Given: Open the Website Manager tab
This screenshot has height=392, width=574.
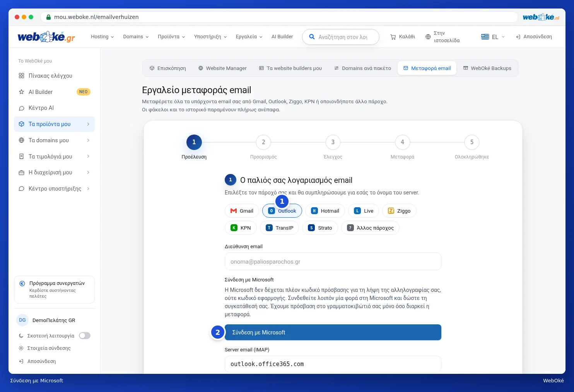Looking at the screenshot, I should point(222,68).
